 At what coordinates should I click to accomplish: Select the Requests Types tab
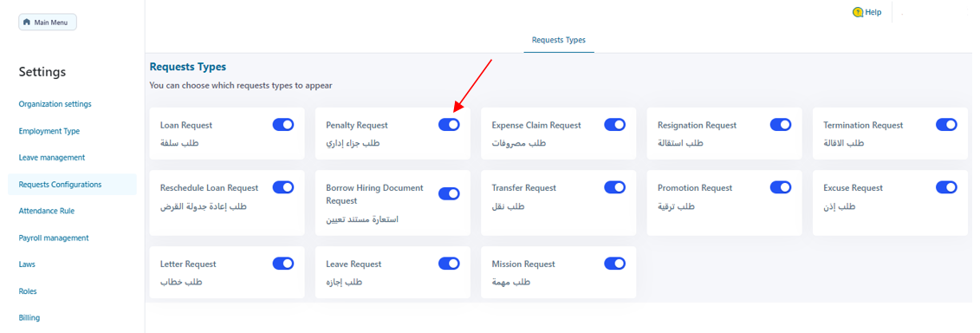(x=559, y=40)
